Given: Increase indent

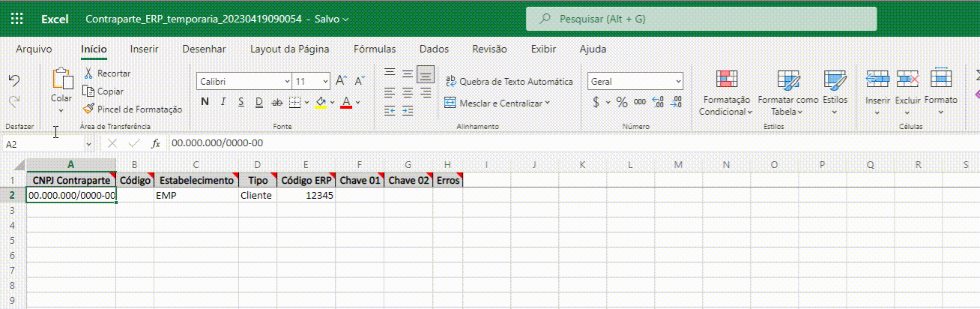Looking at the screenshot, I should [x=408, y=110].
